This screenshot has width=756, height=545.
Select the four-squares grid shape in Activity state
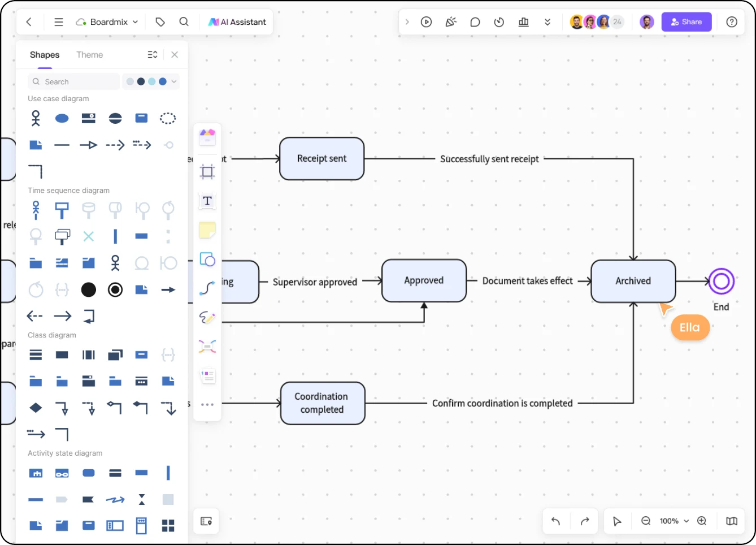point(168,526)
